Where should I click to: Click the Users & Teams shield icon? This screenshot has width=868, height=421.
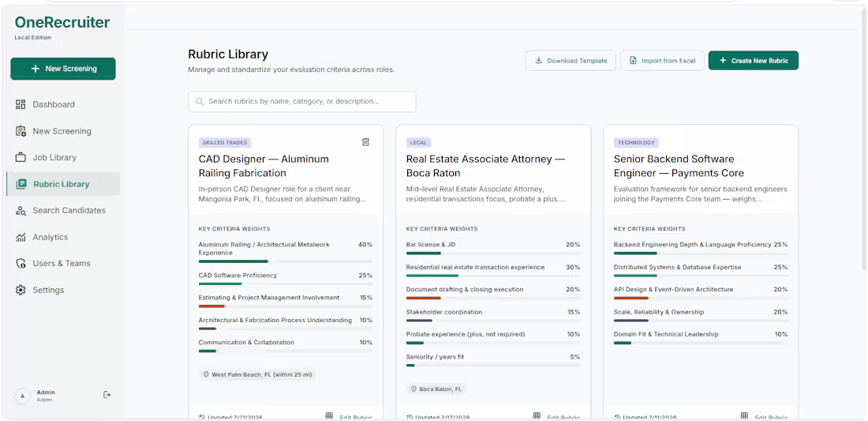coord(21,263)
